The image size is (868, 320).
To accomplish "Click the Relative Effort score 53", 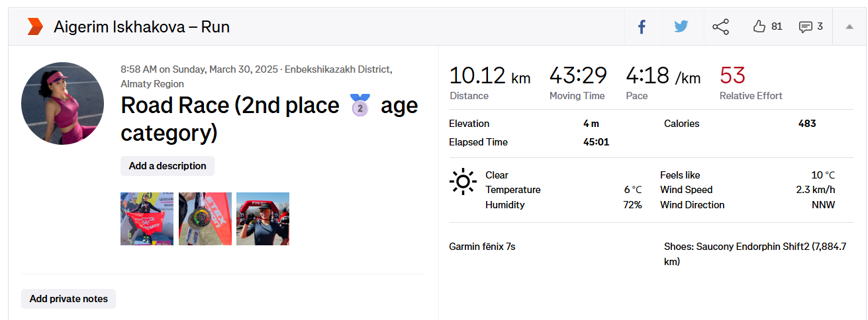I will pyautogui.click(x=732, y=75).
